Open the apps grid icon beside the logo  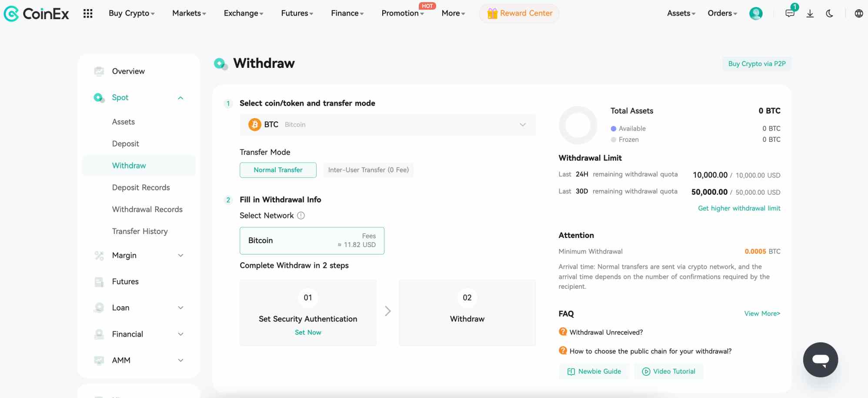[x=88, y=13]
